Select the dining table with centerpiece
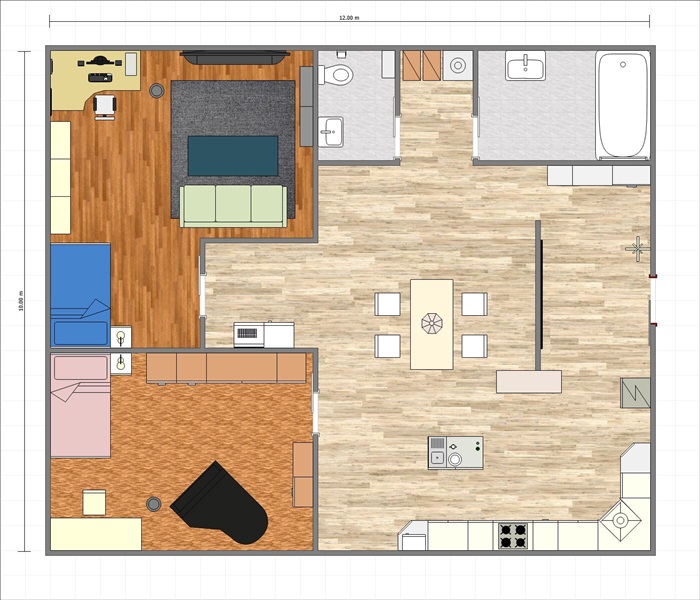The height and width of the screenshot is (600, 700). [x=431, y=324]
